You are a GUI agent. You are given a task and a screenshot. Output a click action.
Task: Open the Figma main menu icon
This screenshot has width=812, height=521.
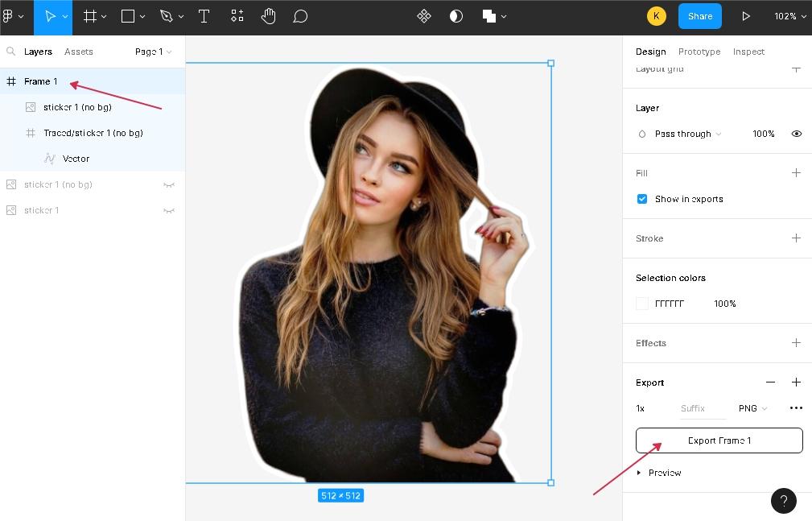point(12,16)
